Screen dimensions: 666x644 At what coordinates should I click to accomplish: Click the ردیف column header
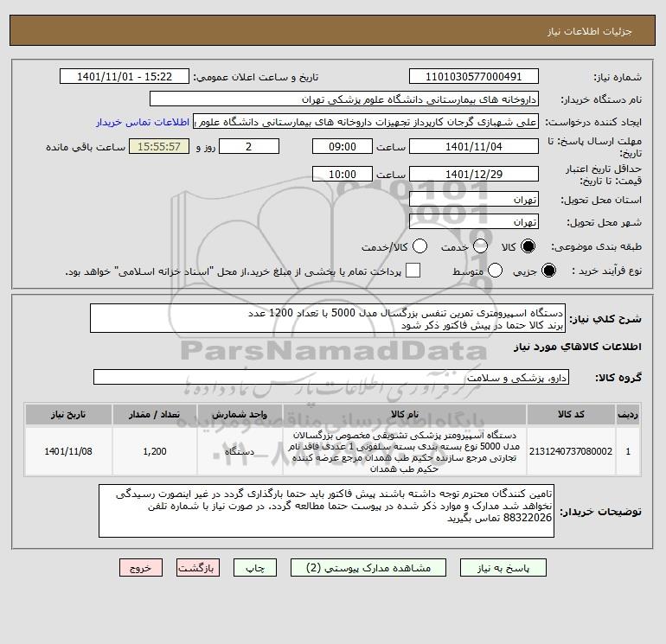point(628,414)
